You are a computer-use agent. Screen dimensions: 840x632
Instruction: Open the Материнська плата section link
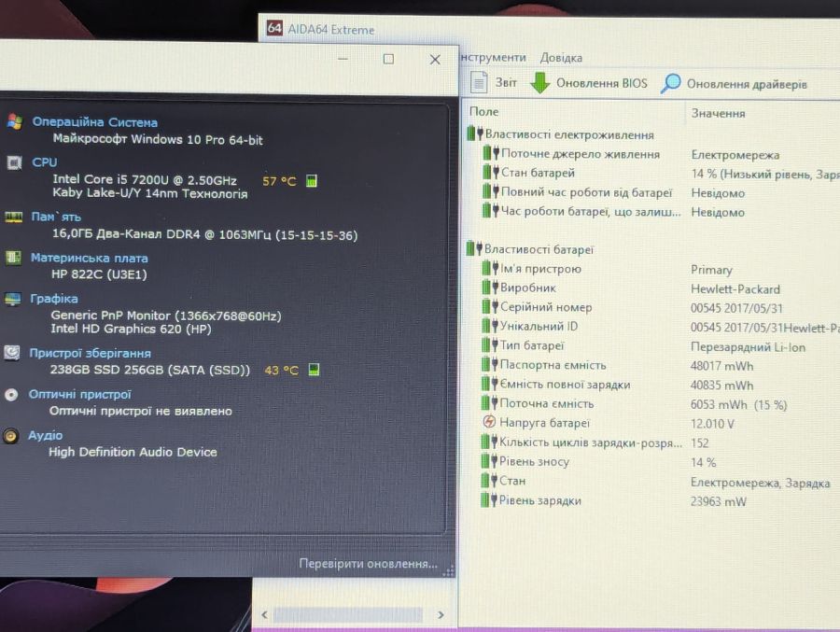click(90, 258)
